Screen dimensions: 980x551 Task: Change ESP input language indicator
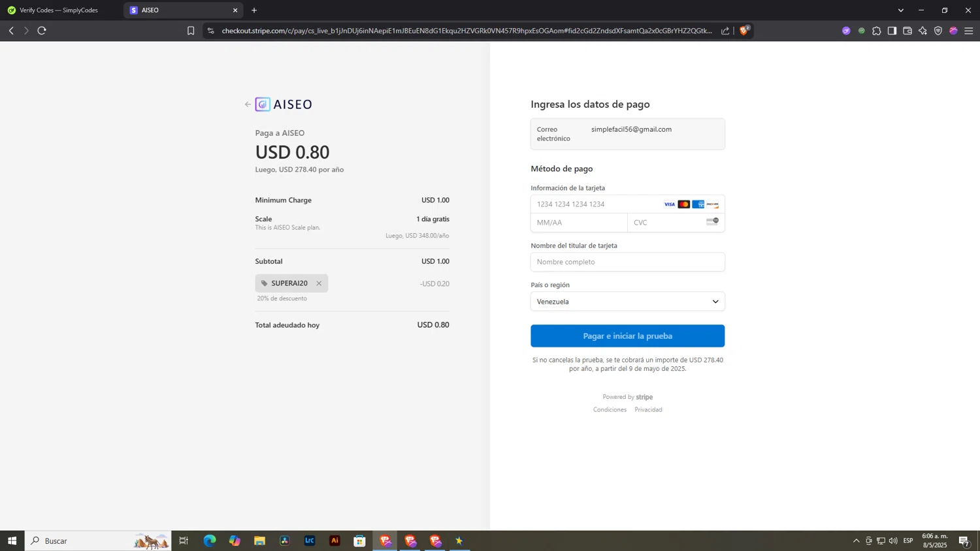click(x=908, y=541)
